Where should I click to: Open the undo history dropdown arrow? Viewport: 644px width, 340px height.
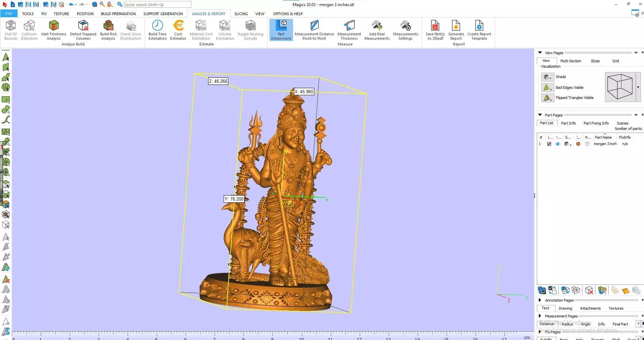point(76,5)
